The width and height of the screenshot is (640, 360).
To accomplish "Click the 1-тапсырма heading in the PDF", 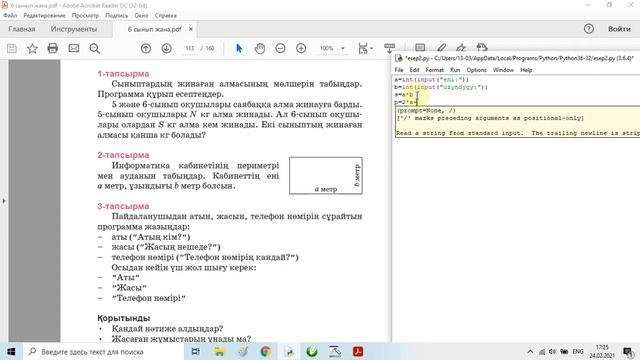I will (x=123, y=74).
